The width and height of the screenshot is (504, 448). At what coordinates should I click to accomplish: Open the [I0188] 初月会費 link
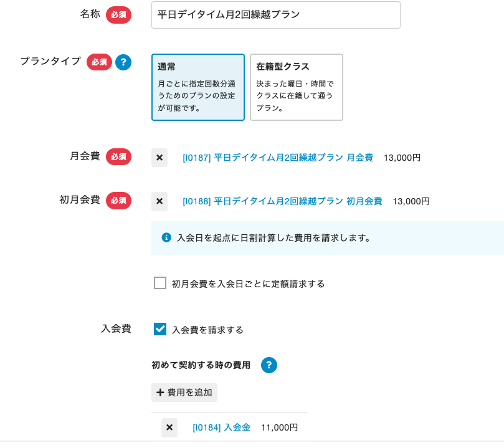tap(282, 201)
